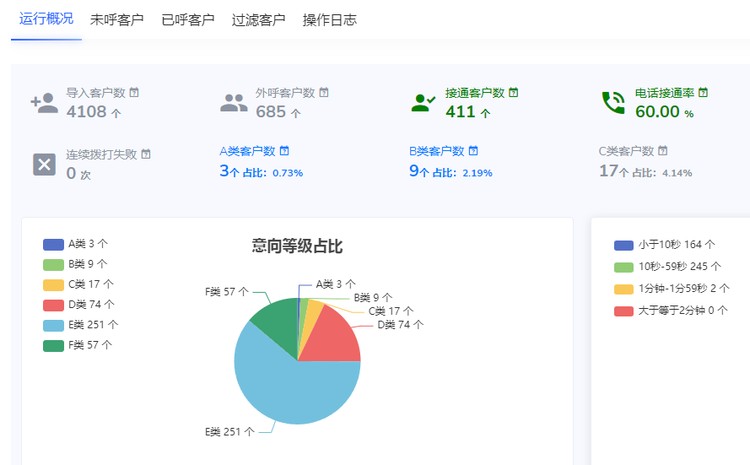Toggle the 小于10秒 164 个 legend swatch

(x=624, y=245)
